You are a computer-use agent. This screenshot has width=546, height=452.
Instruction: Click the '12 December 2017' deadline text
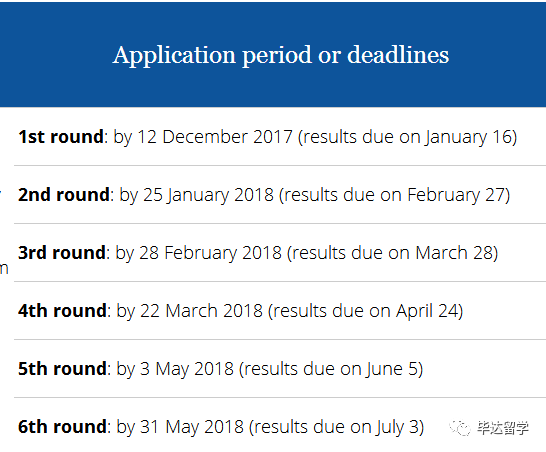pyautogui.click(x=215, y=137)
